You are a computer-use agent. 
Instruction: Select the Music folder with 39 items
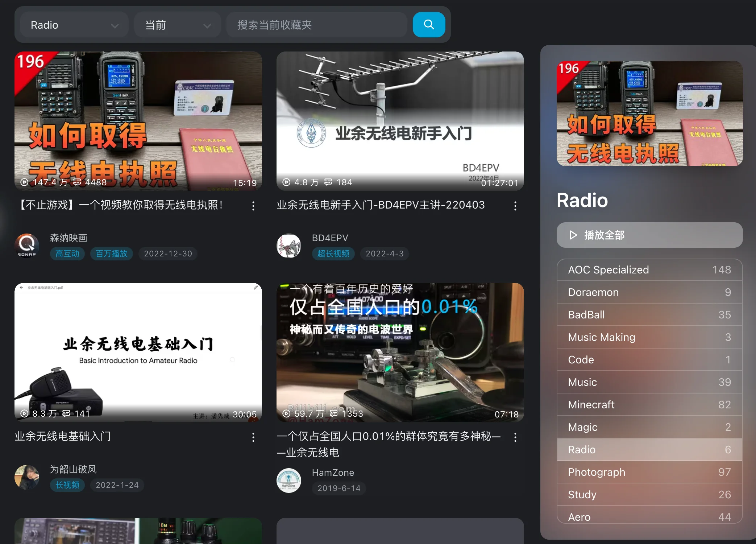649,382
